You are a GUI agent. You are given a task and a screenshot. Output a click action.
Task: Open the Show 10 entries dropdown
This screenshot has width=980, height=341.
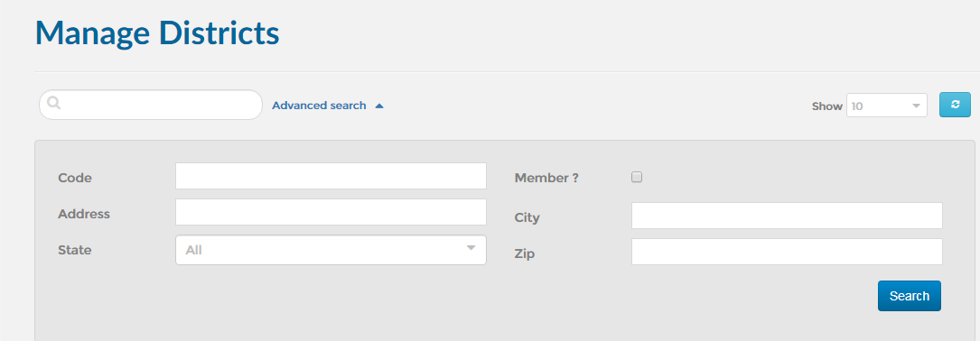(887, 106)
